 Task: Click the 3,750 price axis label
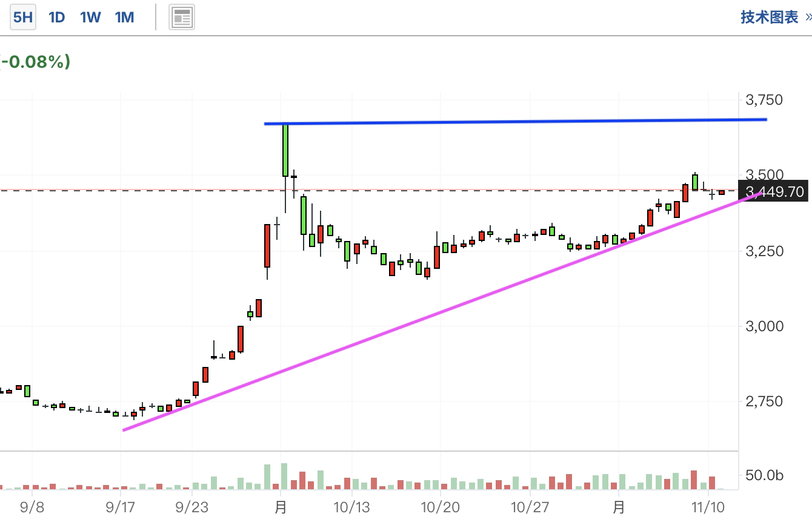[764, 99]
